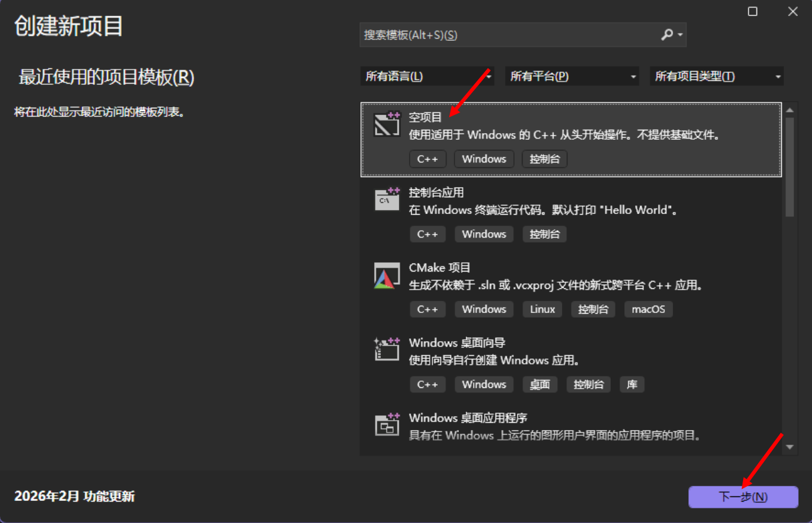Click the macOS tag under CMake project
Viewport: 812px width, 523px height.
point(648,310)
